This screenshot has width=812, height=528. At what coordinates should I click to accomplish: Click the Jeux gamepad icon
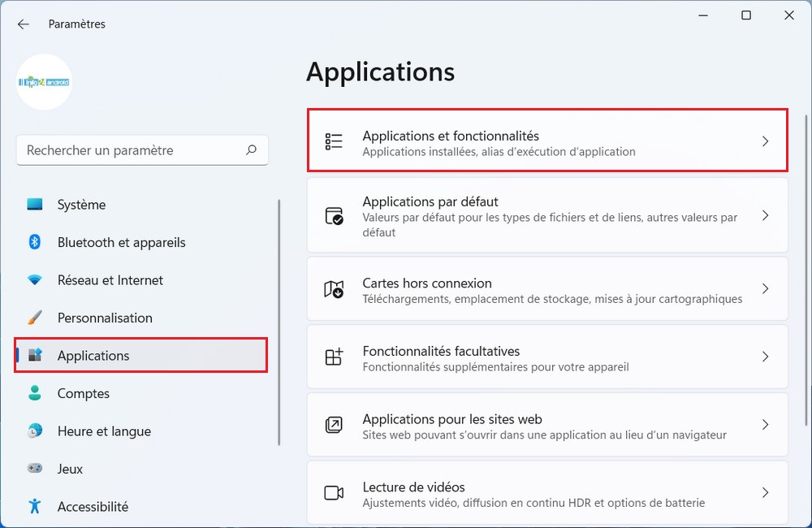click(x=35, y=469)
